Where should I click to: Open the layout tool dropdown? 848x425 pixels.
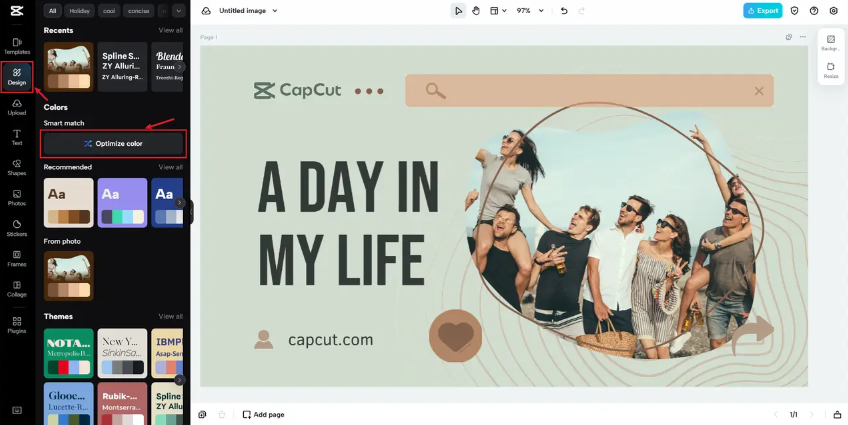point(498,11)
